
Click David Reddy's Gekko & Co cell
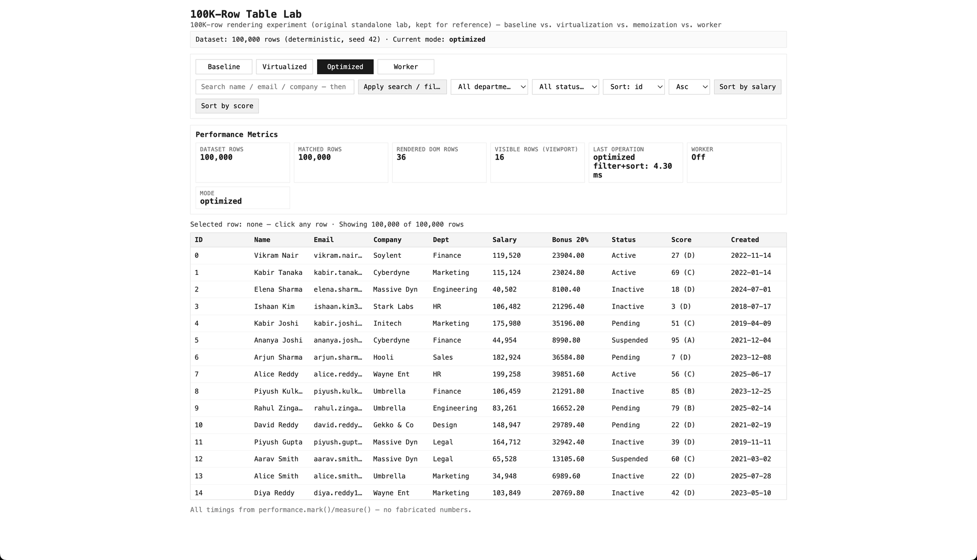click(x=393, y=425)
